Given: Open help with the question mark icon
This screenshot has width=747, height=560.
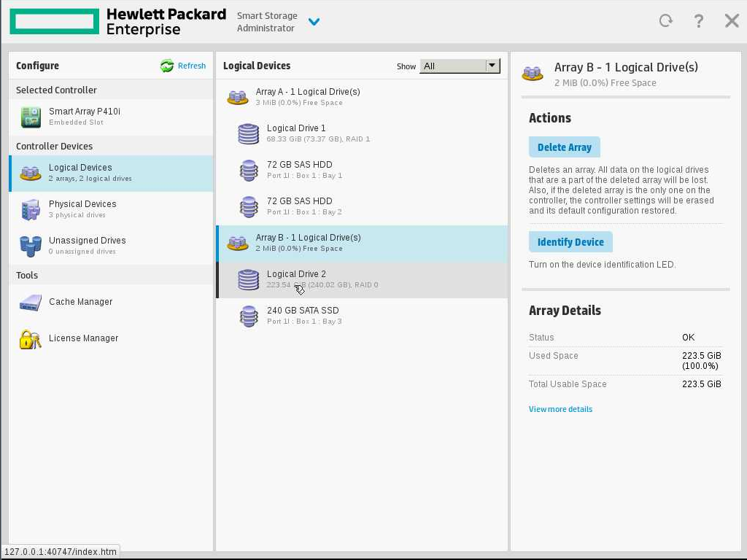Looking at the screenshot, I should (698, 21).
